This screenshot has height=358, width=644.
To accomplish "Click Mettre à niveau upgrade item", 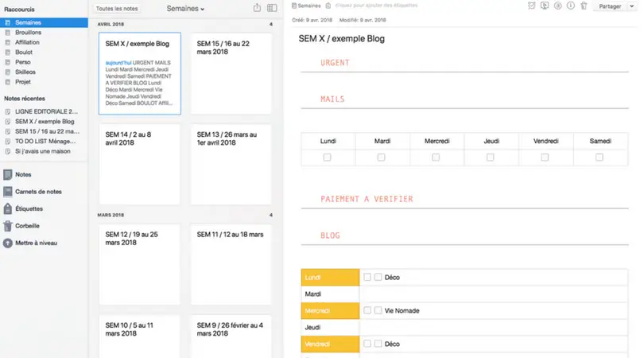I will point(36,243).
